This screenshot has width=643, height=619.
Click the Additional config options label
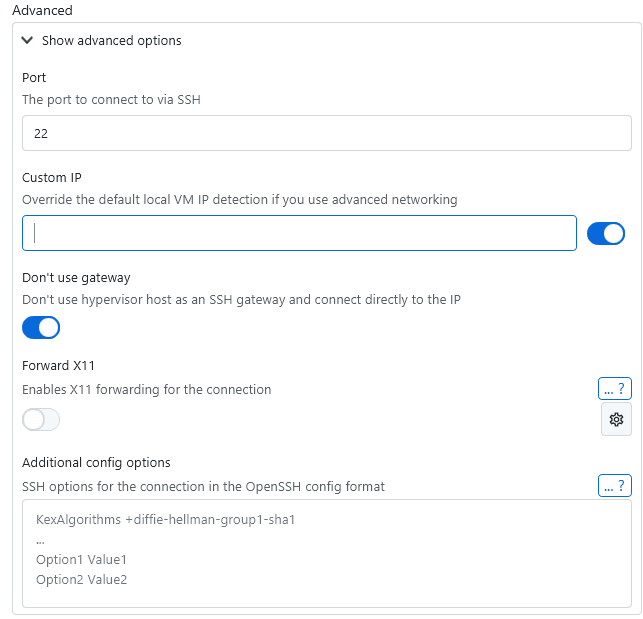[96, 462]
